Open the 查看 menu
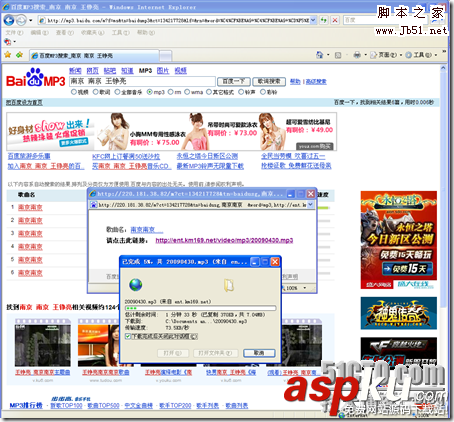The width and height of the screenshot is (454, 422). point(65,33)
